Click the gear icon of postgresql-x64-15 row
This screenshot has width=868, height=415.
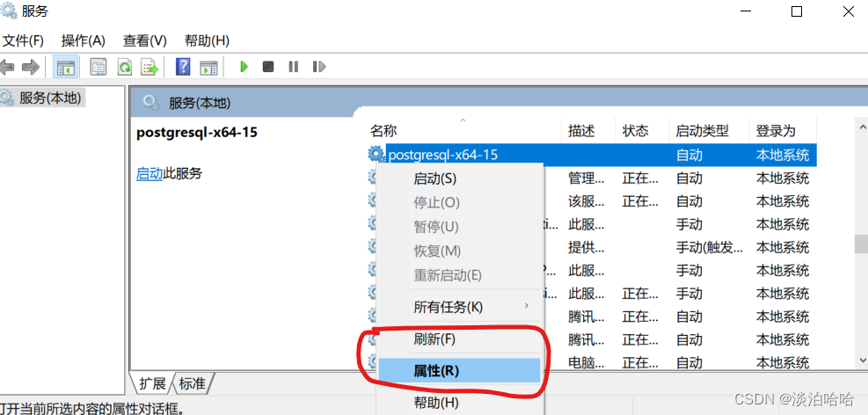coord(376,155)
